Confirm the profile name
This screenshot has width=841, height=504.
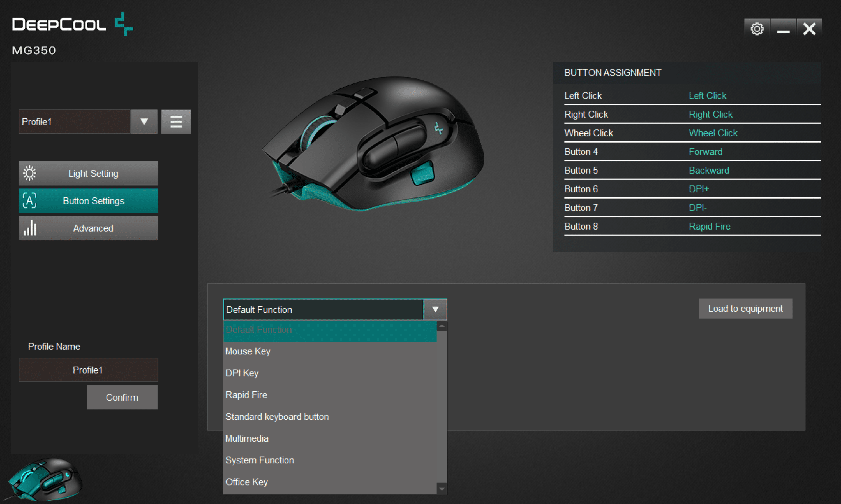(122, 397)
